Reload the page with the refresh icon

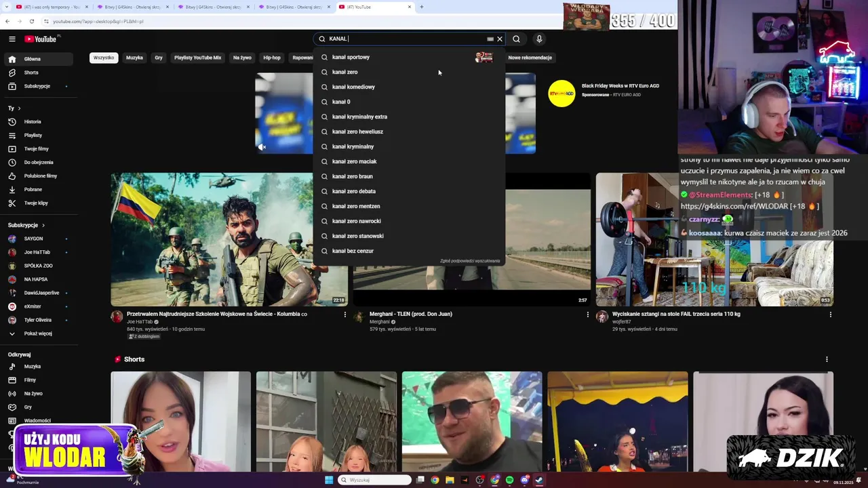[x=31, y=21]
